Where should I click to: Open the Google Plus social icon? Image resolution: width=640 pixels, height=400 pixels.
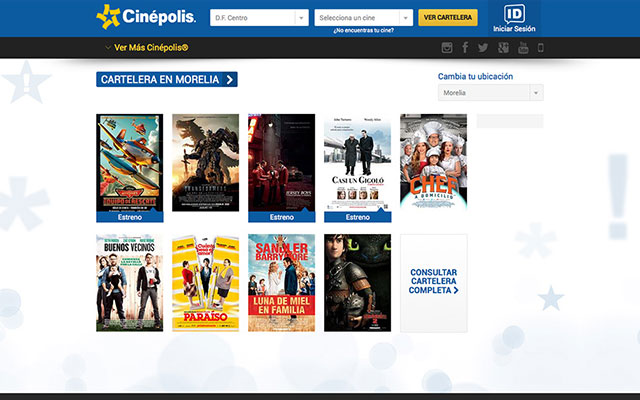(503, 48)
